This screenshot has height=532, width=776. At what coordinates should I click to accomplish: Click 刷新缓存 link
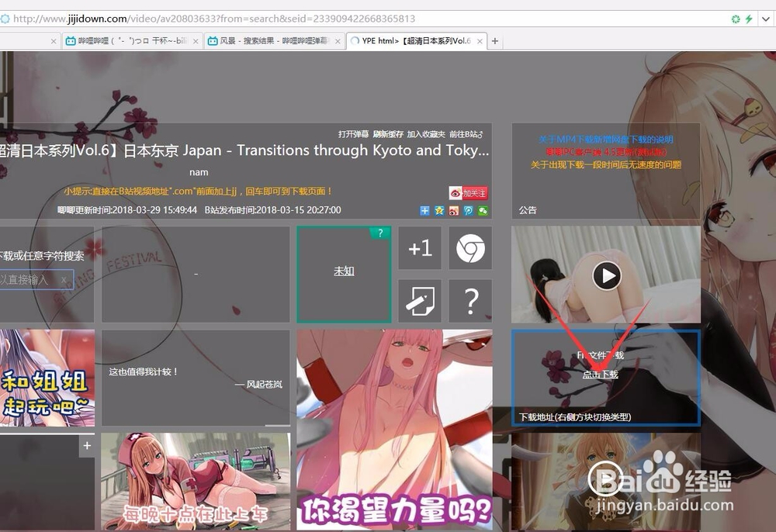tap(388, 134)
